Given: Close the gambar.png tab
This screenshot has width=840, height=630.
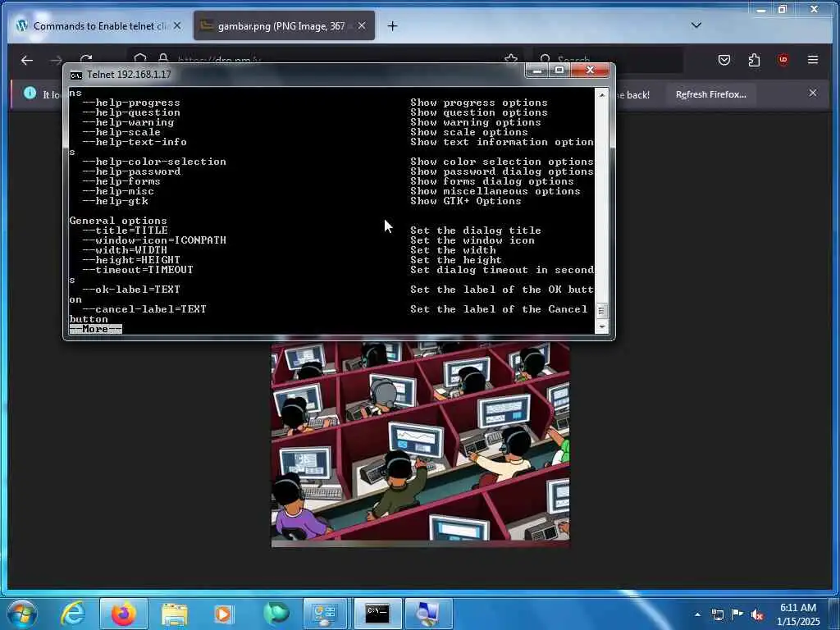Looking at the screenshot, I should [362, 25].
